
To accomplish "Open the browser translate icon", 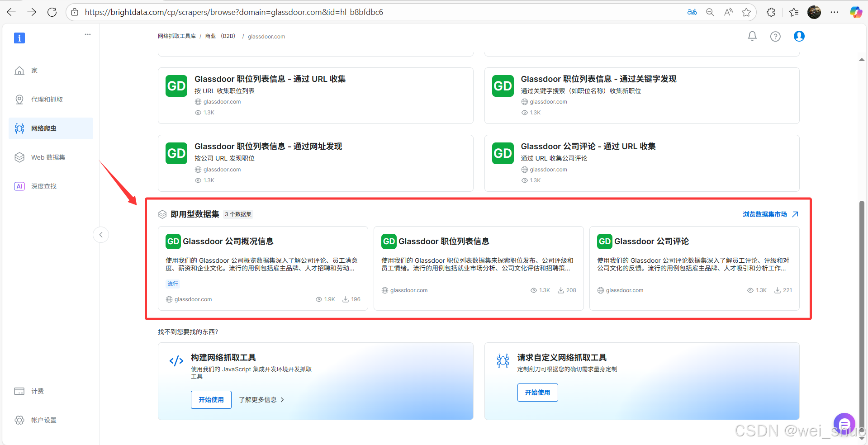I will tap(692, 12).
